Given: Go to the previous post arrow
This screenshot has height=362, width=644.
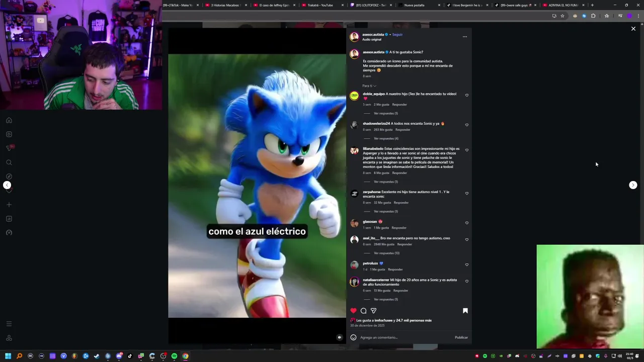Looking at the screenshot, I should click(x=7, y=185).
